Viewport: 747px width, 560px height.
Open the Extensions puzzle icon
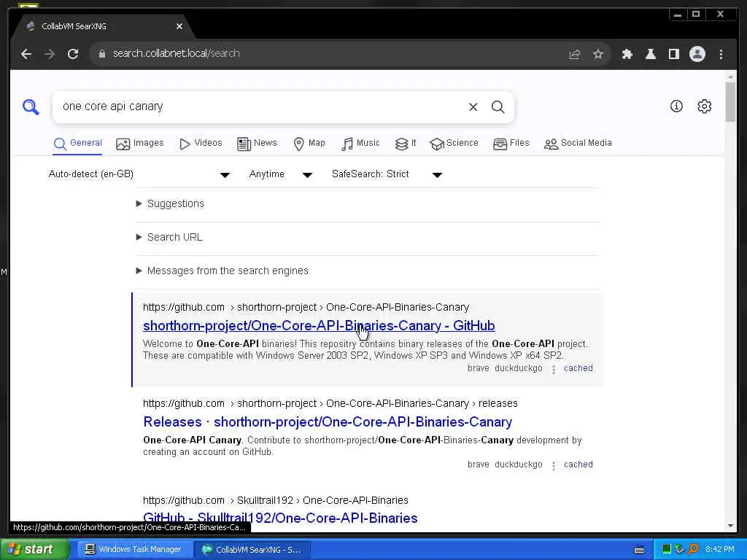coord(627,54)
